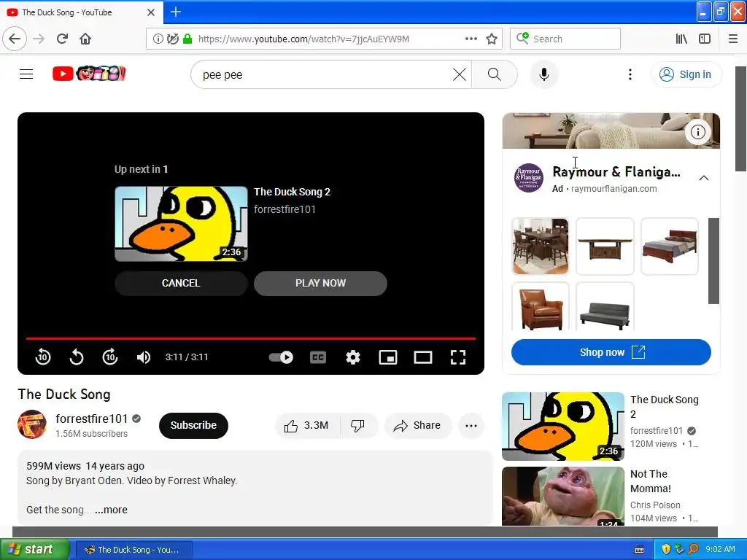Viewport: 747px width, 560px height.
Task: Close the Duck Song tab
Action: click(150, 12)
